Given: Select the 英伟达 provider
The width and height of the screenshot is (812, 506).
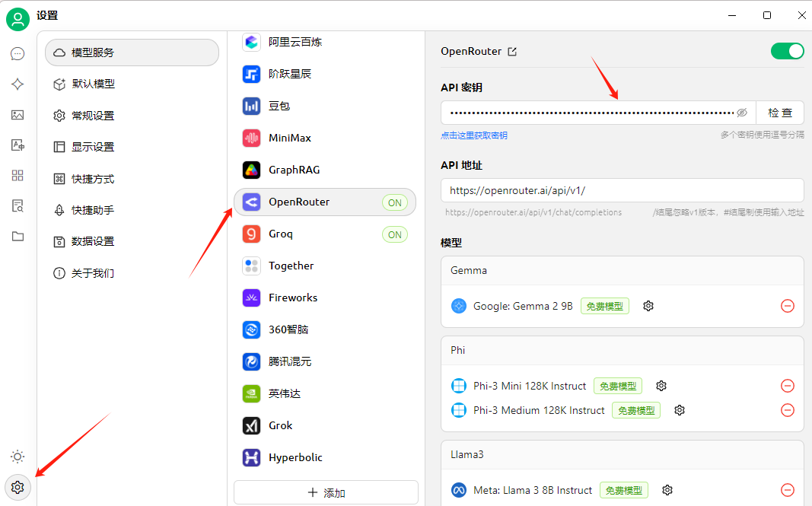Looking at the screenshot, I should click(x=325, y=393).
